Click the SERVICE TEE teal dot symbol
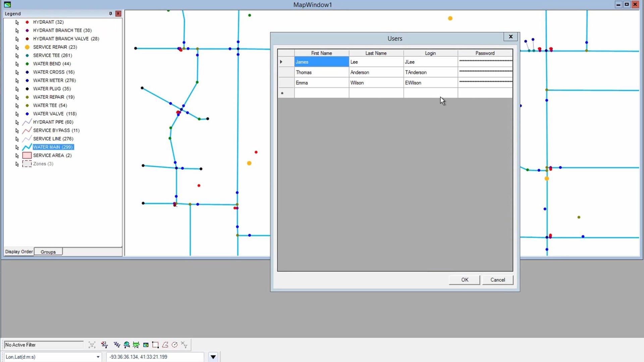The width and height of the screenshot is (644, 362). (27, 56)
